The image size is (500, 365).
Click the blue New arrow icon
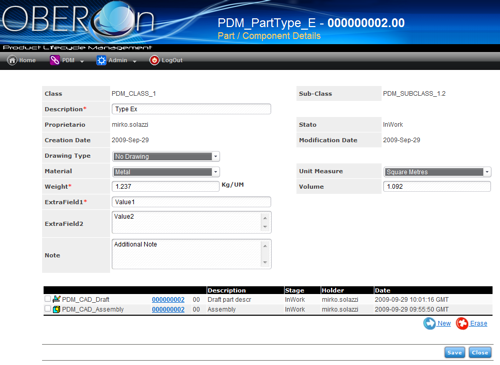coord(429,323)
